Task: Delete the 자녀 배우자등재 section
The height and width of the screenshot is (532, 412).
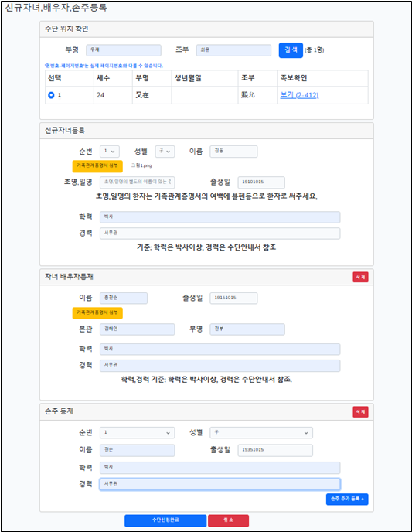Action: pyautogui.click(x=360, y=277)
